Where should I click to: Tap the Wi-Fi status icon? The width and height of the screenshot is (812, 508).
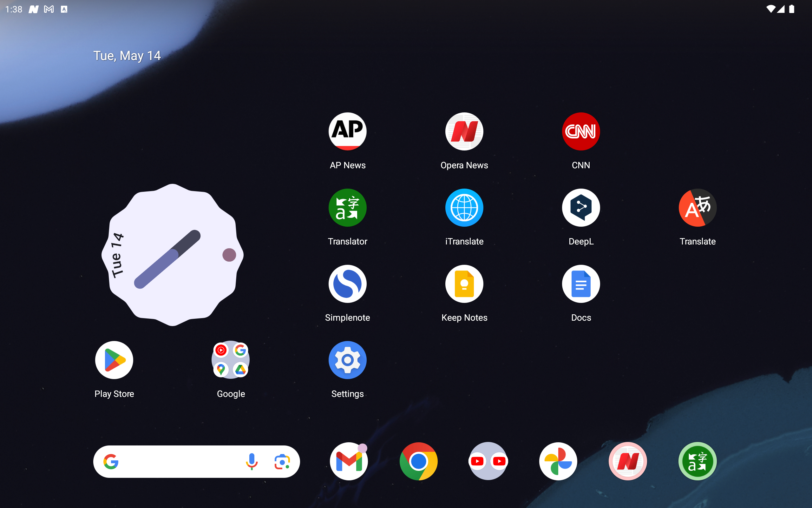pyautogui.click(x=771, y=9)
